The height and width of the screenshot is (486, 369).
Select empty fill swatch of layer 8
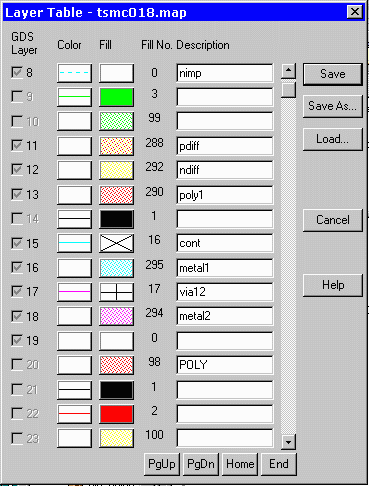116,73
